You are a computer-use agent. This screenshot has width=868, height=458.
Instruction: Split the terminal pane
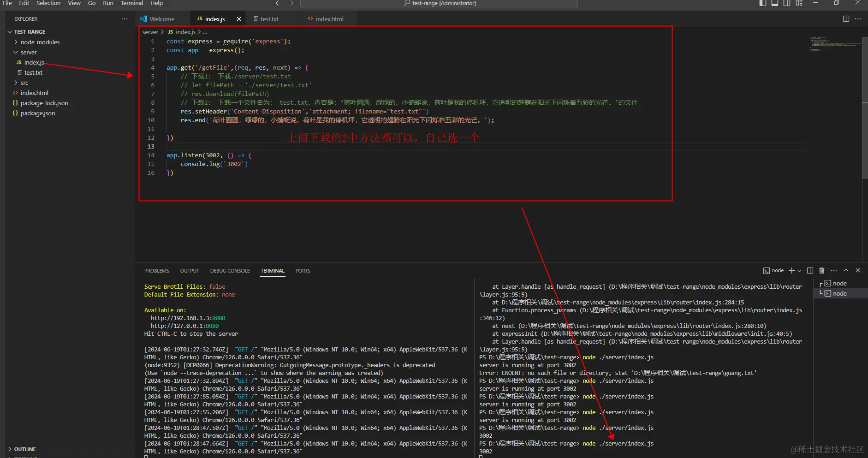[810, 270]
